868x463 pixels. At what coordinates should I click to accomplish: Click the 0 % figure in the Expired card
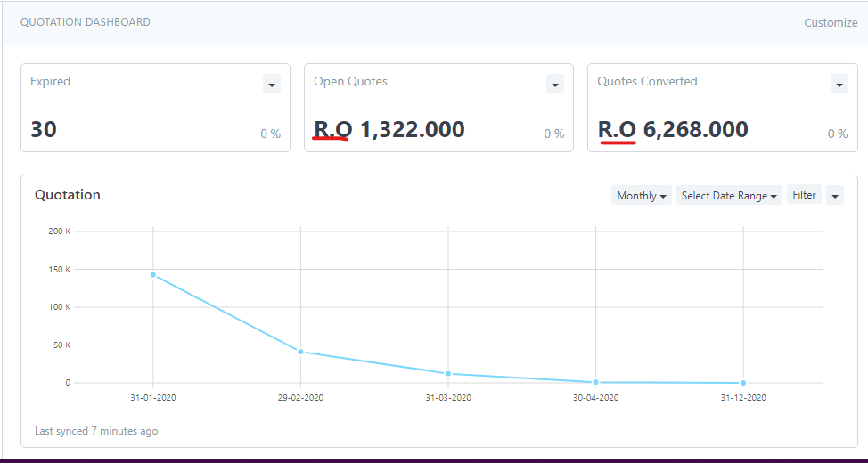[271, 134]
